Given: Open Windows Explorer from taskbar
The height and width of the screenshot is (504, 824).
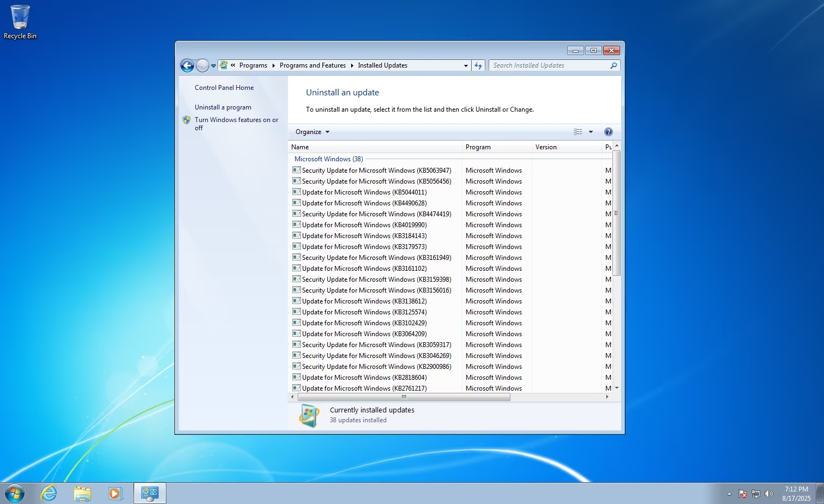Looking at the screenshot, I should click(82, 494).
